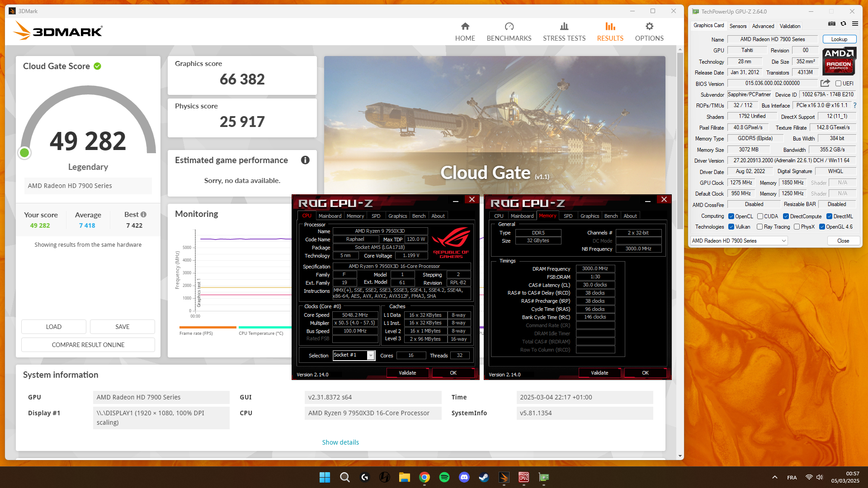Toggle the DirectML checkbox in GPU-Z
Screen dimensions: 868x488
pos(829,216)
